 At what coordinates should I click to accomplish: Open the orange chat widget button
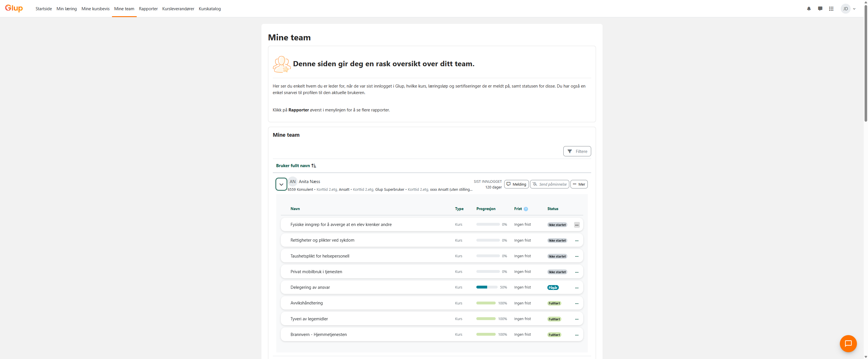(848, 343)
